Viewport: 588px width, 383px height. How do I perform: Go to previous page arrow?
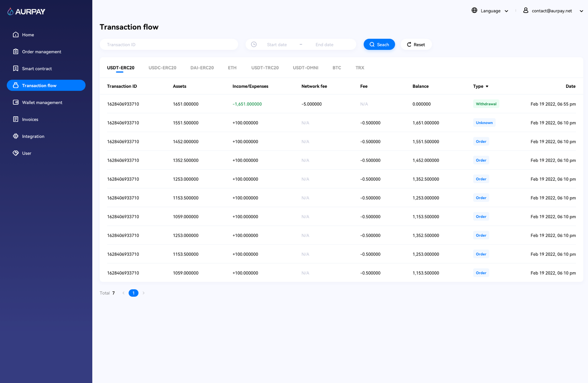tap(123, 293)
